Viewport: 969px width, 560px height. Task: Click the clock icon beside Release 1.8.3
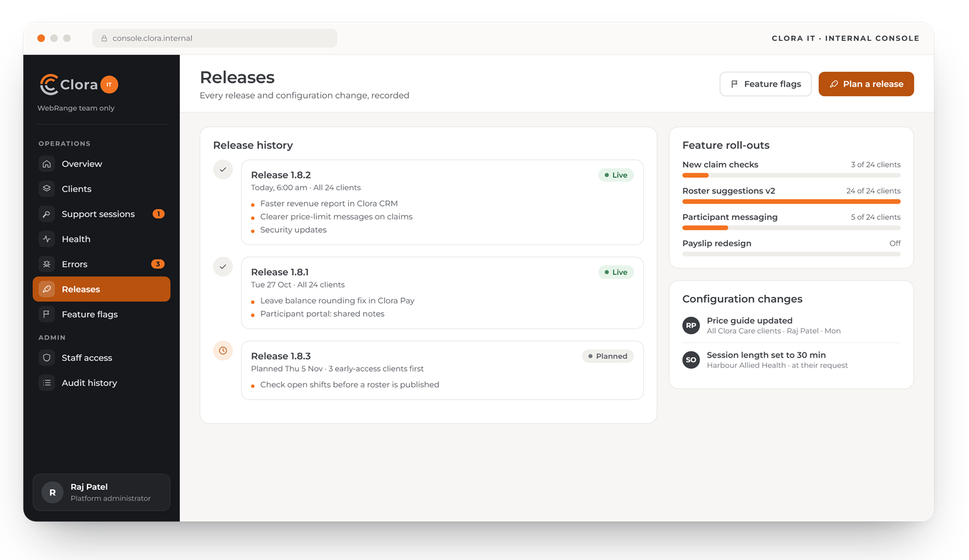pos(223,351)
